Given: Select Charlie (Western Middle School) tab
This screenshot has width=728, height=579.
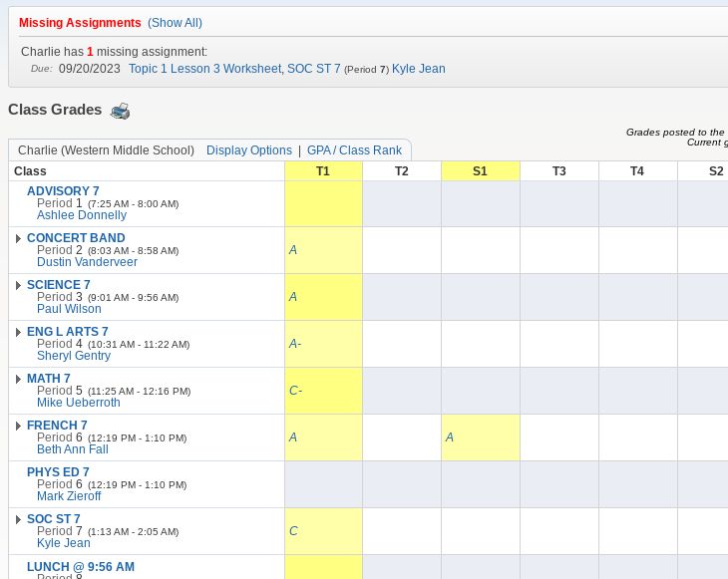Looking at the screenshot, I should 106,150.
